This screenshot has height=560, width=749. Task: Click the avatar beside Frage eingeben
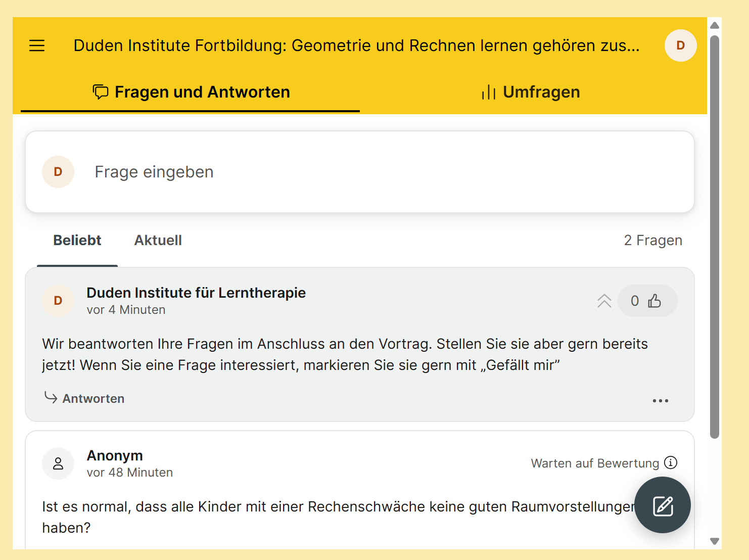click(x=58, y=172)
